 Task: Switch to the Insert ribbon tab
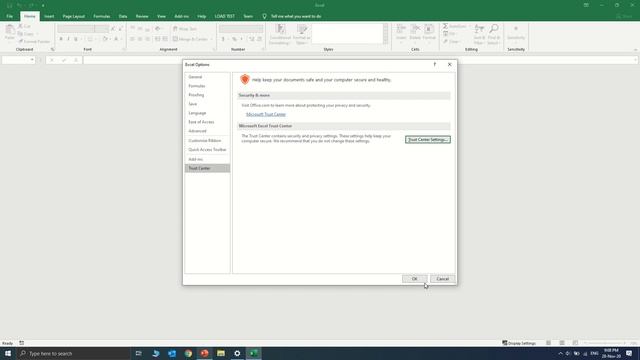pos(49,16)
